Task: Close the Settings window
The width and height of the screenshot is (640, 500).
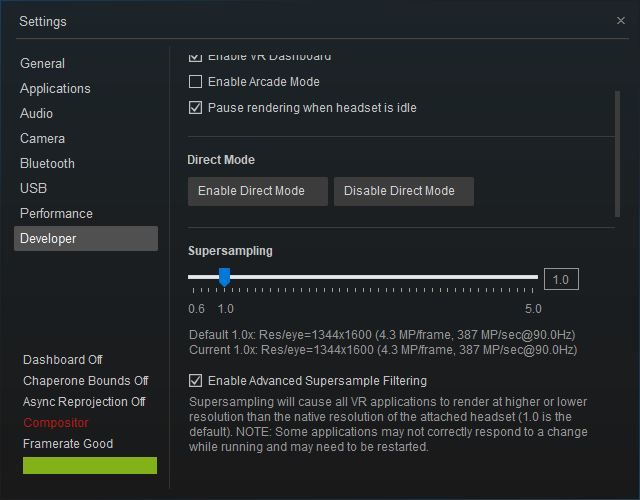Action: pos(620,20)
